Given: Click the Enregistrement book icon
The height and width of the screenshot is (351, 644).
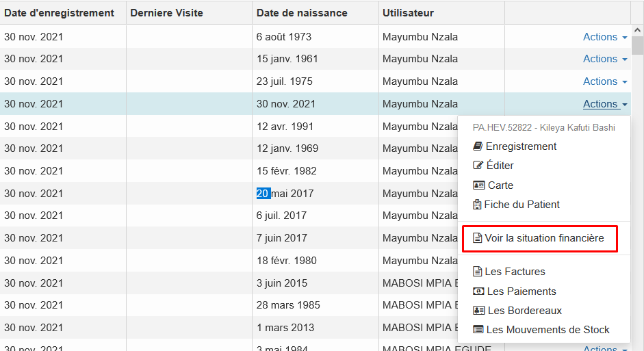Looking at the screenshot, I should pyautogui.click(x=478, y=146).
